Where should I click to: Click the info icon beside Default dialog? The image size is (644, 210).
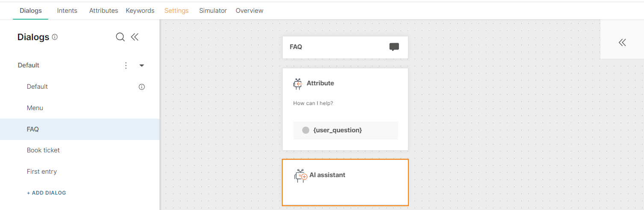(142, 87)
